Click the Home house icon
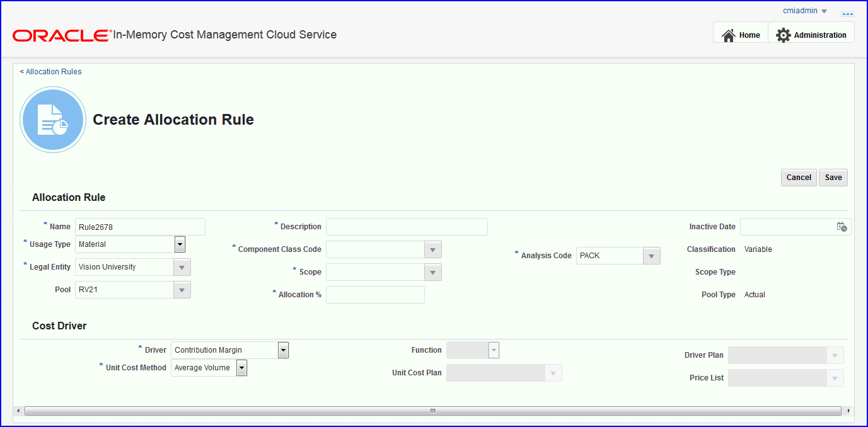This screenshot has height=427, width=868. pos(729,35)
